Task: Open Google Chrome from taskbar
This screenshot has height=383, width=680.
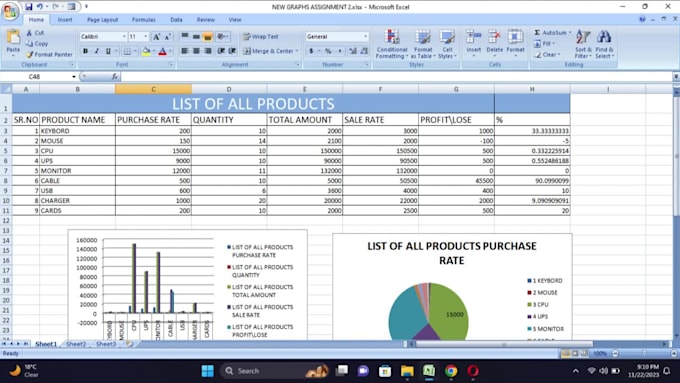Action: 451,371
